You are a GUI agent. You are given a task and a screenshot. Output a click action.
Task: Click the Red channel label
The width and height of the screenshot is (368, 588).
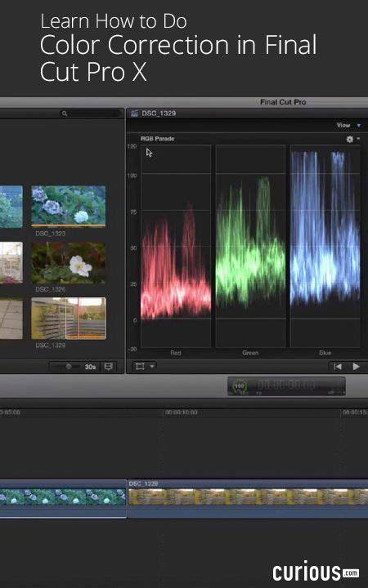pyautogui.click(x=176, y=353)
